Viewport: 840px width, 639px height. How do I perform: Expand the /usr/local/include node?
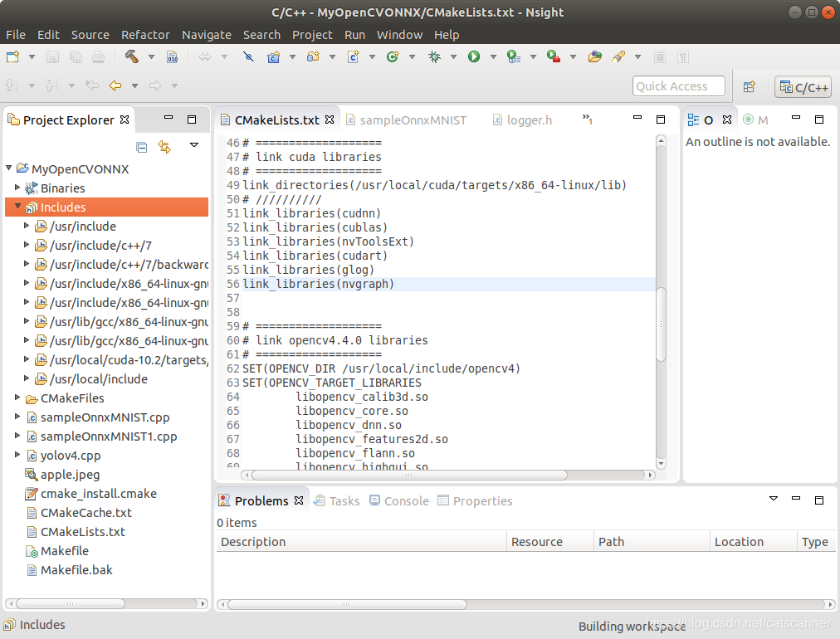pyautogui.click(x=27, y=378)
